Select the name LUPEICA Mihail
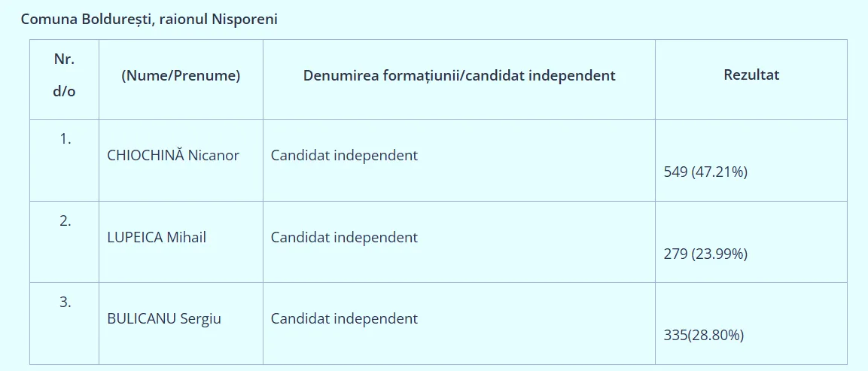Screen dimensions: 868x371 tap(157, 237)
